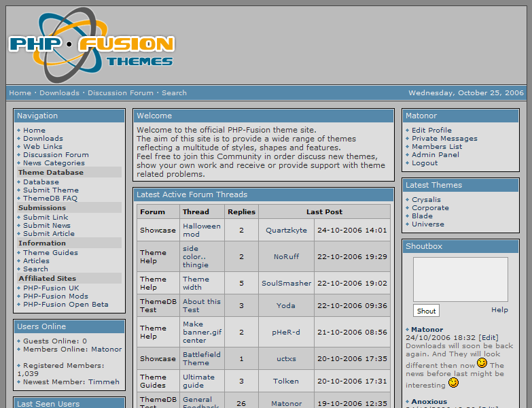Open the Submit News page
532x408 pixels.
47,225
